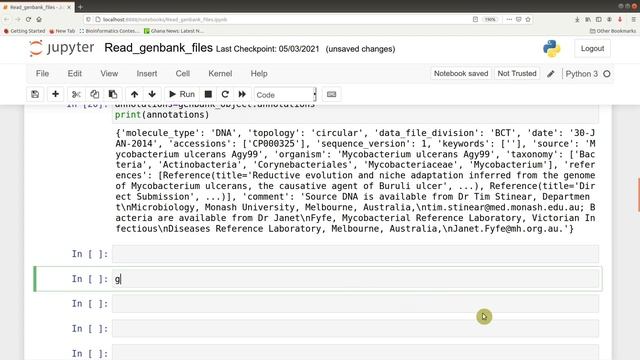
Task: Move selected cell up arrow
Action: pyautogui.click(x=134, y=94)
